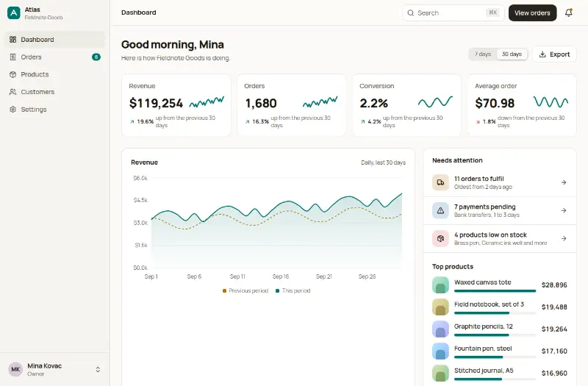Click the Conversion card sparkline

435,101
